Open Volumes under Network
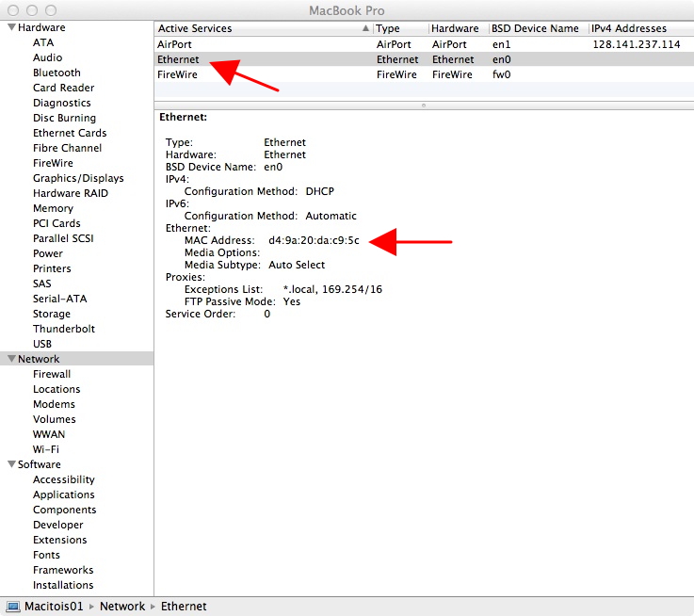This screenshot has width=694, height=616. tap(54, 419)
